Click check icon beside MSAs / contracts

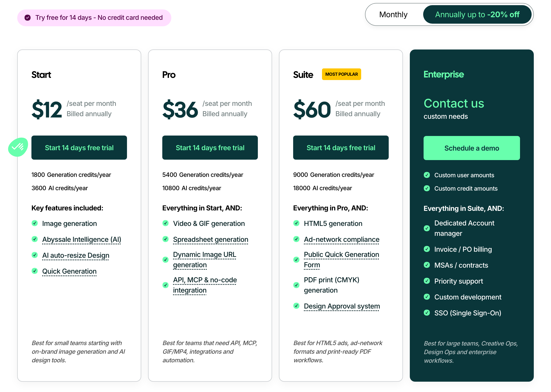click(x=427, y=265)
